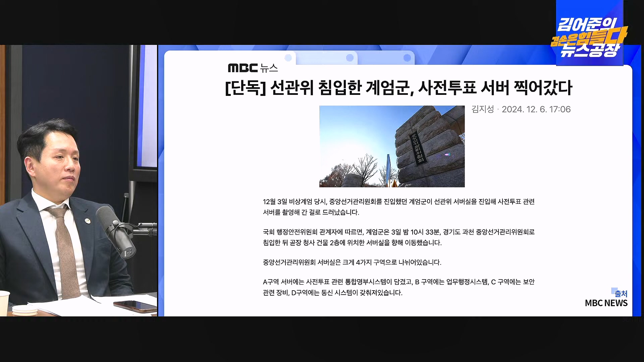Click the MBC 뉴스 logo
The image size is (644, 362).
point(253,68)
